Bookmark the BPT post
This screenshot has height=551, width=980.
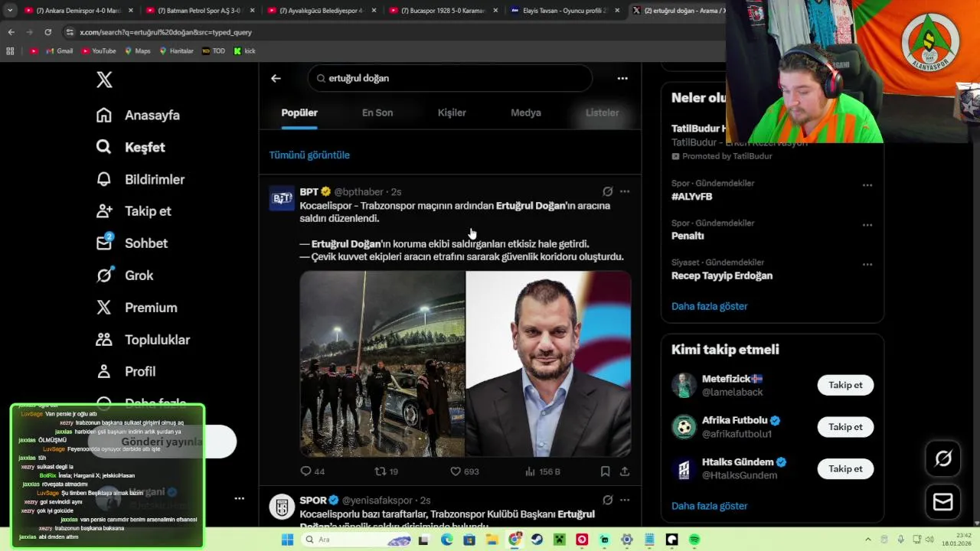click(605, 471)
